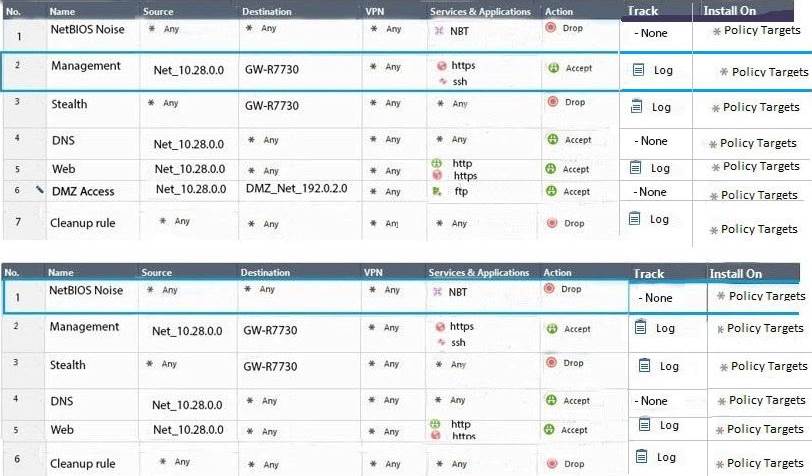Select NBT service icon in top table's NetBIOS rule

[x=438, y=29]
